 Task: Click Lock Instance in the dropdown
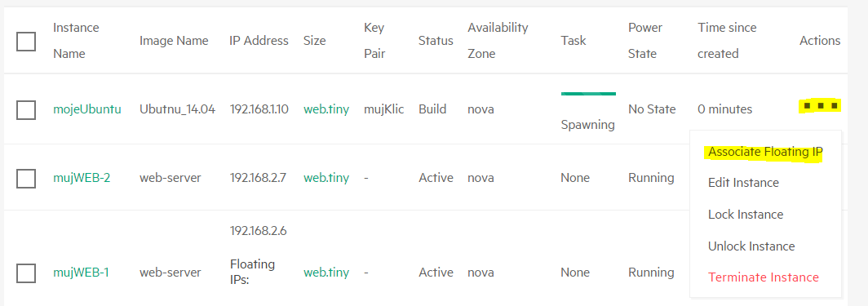tap(746, 214)
